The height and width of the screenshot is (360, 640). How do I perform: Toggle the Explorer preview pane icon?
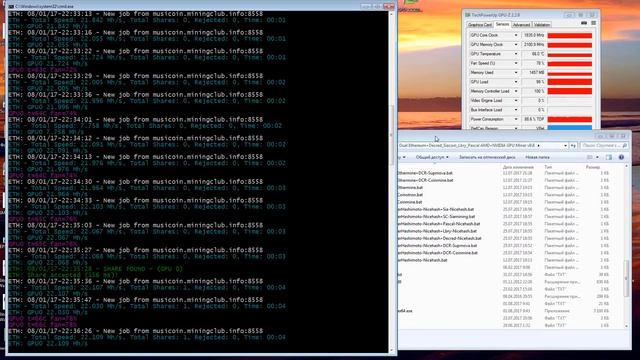pyautogui.click(x=609, y=158)
